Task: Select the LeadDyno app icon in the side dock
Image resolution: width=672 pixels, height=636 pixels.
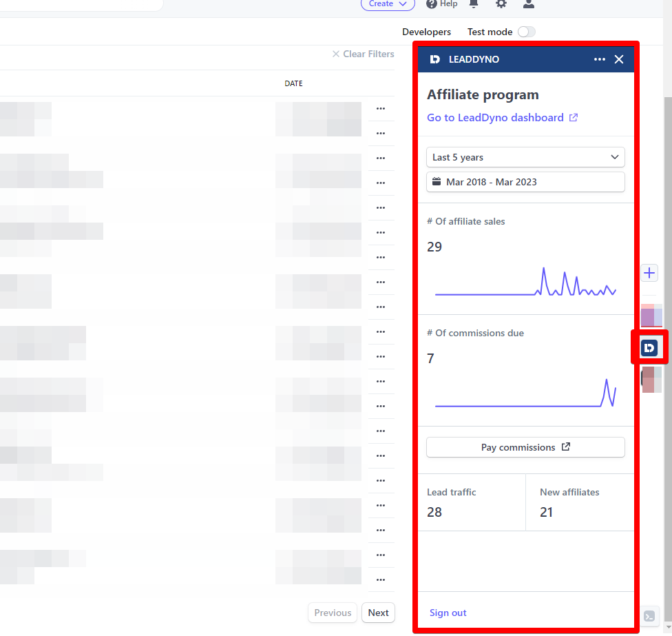Action: [x=649, y=347]
